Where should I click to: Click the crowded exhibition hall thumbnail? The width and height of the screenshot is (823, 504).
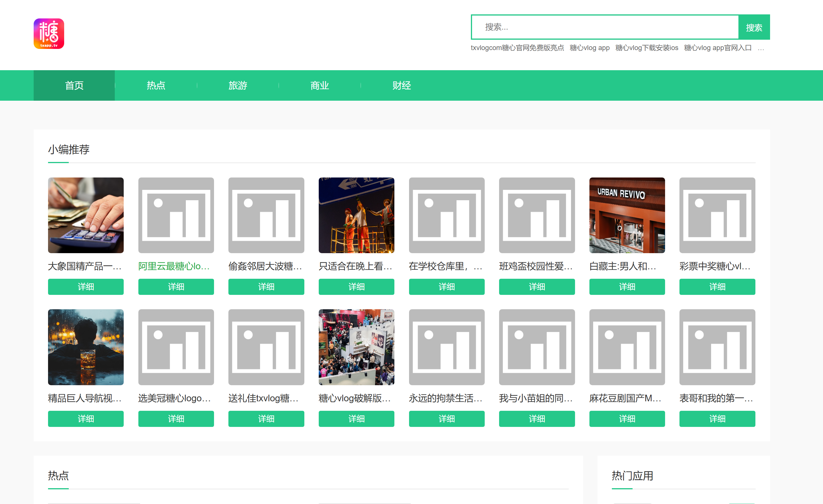[356, 347]
